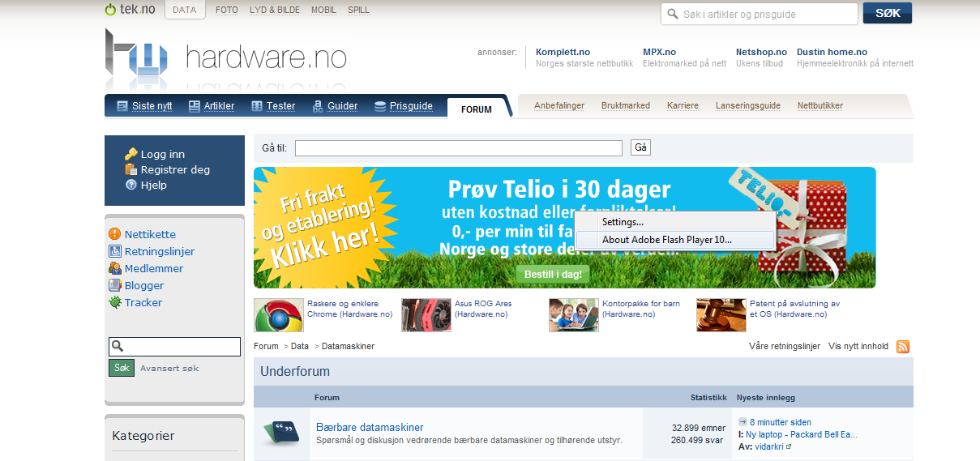Open Karriere in secondary navigation

[683, 105]
